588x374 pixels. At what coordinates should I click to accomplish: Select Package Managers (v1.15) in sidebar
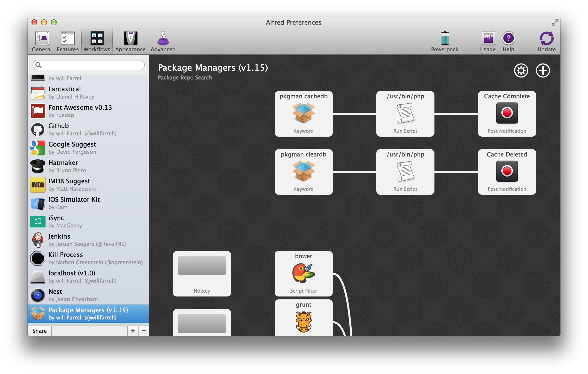point(88,314)
